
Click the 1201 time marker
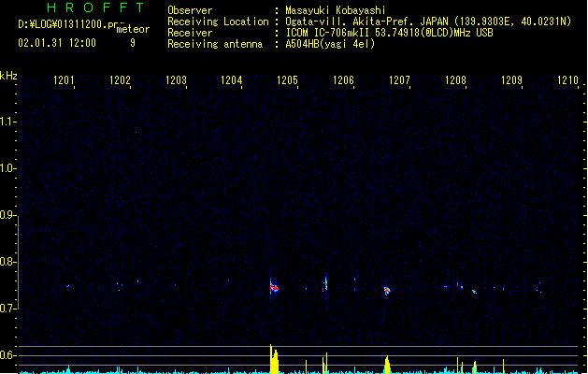coord(64,80)
